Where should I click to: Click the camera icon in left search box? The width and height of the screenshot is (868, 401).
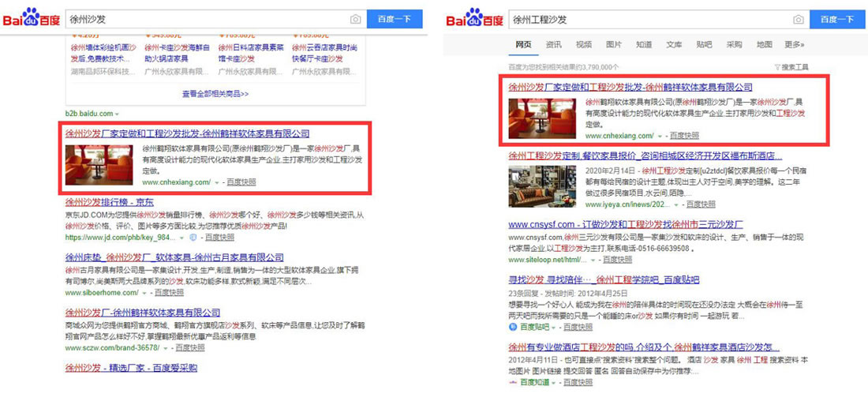(x=355, y=20)
